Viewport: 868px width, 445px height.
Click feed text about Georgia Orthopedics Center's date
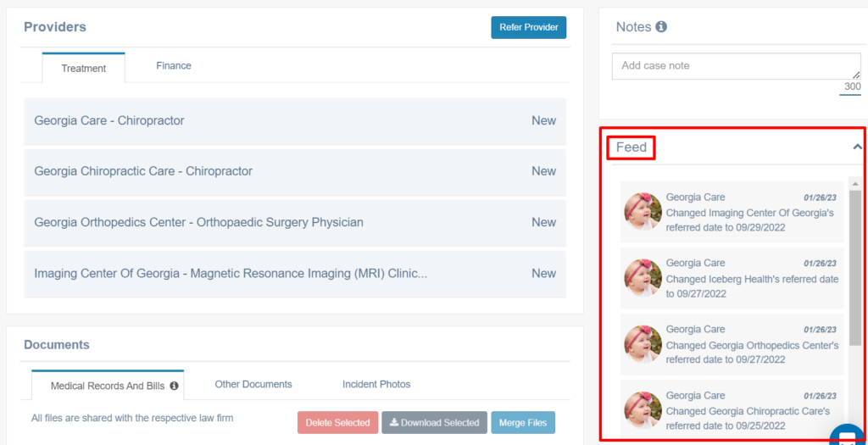point(752,353)
